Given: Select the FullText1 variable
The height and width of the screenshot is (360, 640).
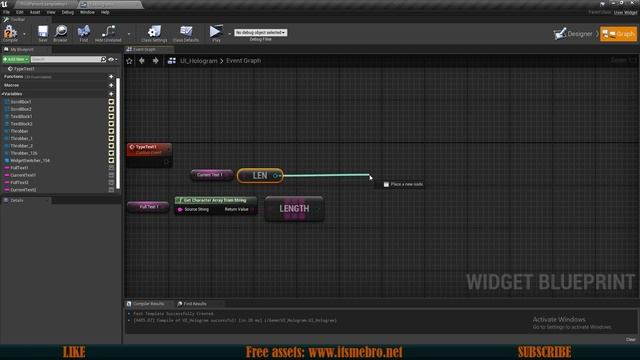Looking at the screenshot, I should [x=19, y=168].
